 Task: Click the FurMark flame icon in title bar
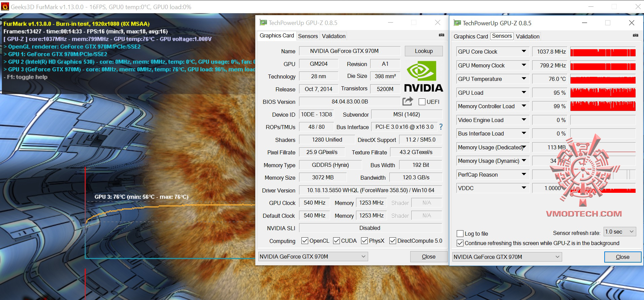pyautogui.click(x=5, y=7)
